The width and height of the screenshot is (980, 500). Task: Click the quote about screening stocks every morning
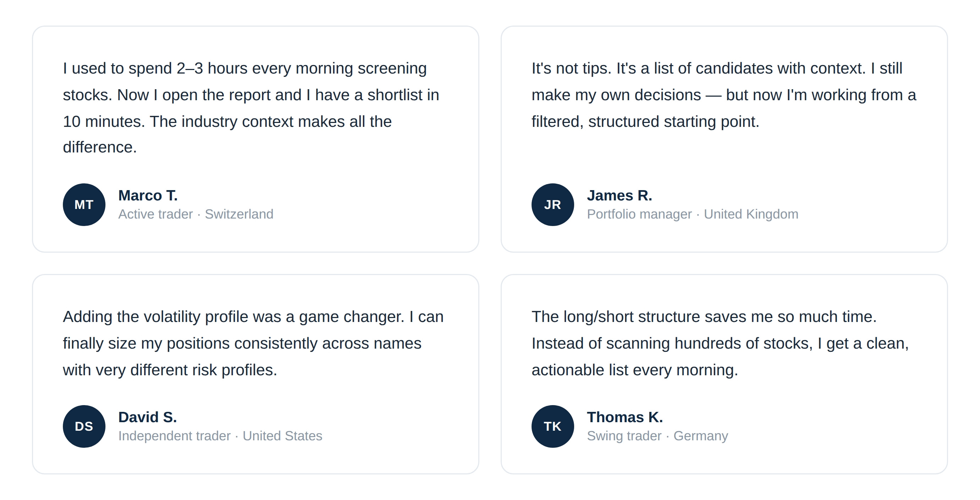(x=251, y=108)
